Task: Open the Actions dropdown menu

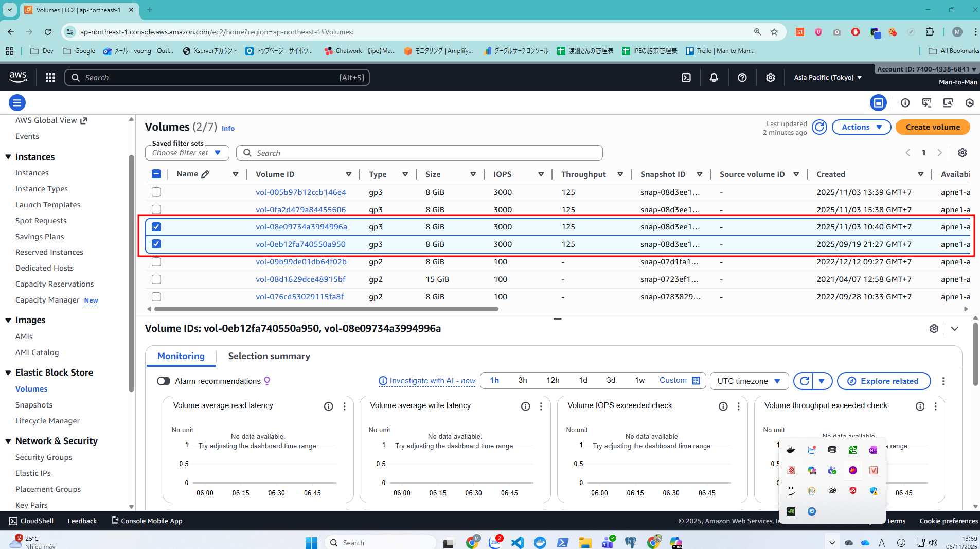Action: pos(861,127)
